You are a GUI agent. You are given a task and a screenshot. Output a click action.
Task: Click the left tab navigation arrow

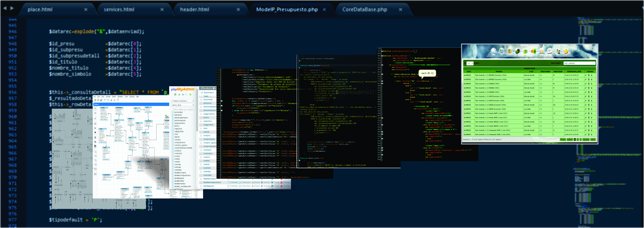4,8
